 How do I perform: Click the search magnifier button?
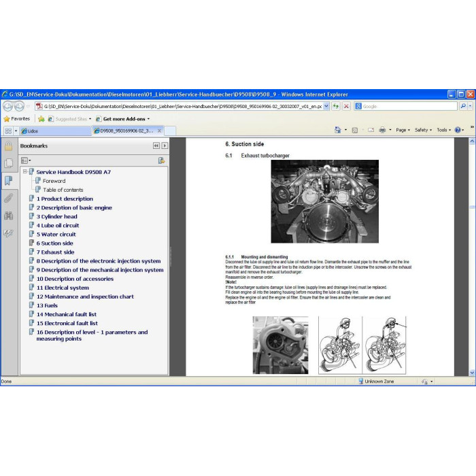click(x=463, y=106)
